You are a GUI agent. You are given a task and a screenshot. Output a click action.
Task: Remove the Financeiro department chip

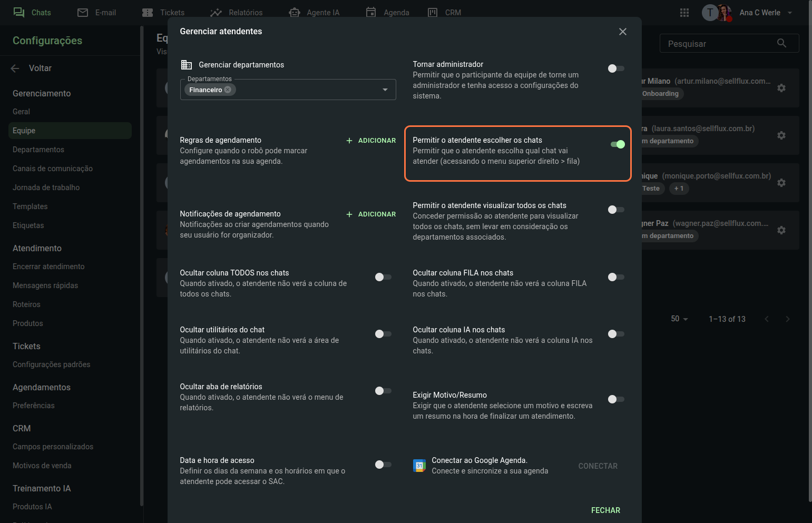pos(228,90)
